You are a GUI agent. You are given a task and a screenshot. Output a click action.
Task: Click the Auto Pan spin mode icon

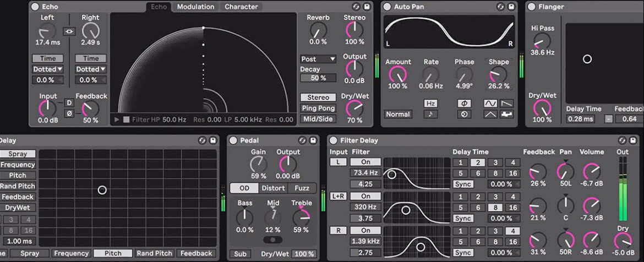[464, 114]
